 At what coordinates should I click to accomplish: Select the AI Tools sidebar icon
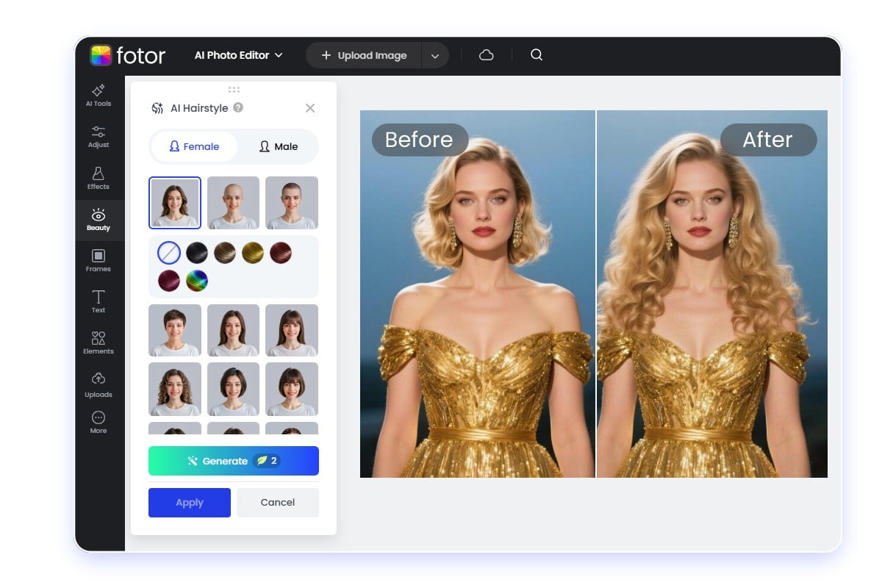click(98, 96)
